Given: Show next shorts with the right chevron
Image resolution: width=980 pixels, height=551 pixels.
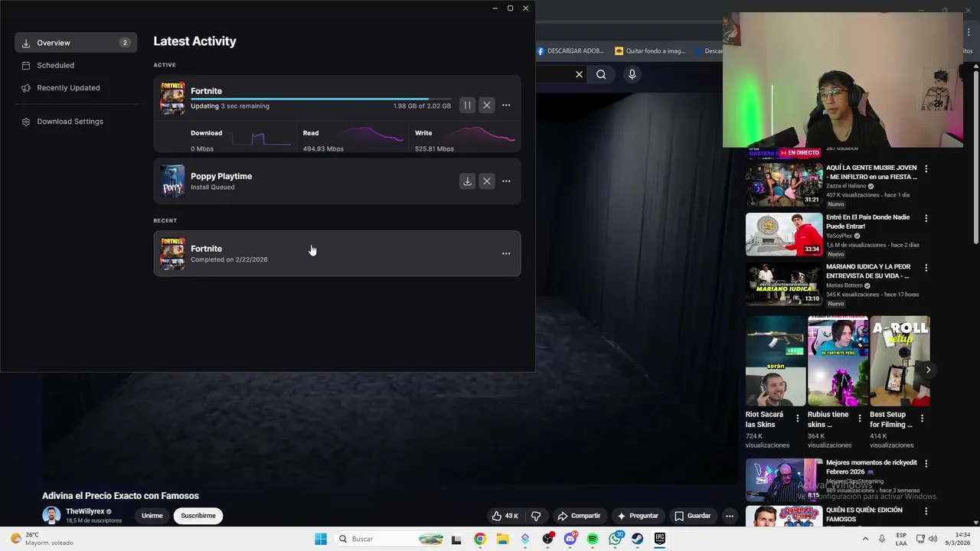Looking at the screenshot, I should (x=928, y=370).
